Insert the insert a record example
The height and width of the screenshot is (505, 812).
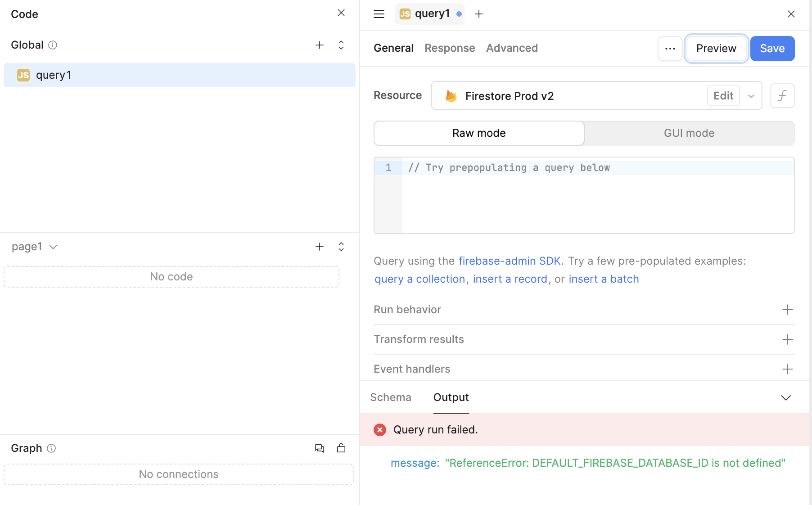(510, 279)
